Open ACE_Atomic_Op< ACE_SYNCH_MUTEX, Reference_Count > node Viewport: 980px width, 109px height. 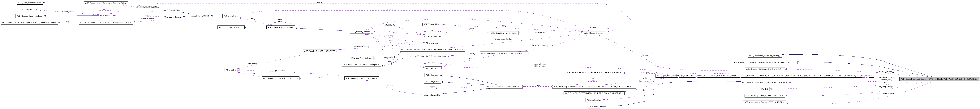point(106,22)
